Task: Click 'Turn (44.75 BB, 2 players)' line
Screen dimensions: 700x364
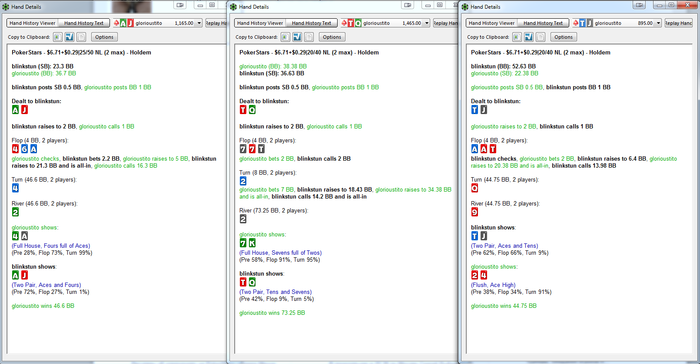Action: click(505, 180)
